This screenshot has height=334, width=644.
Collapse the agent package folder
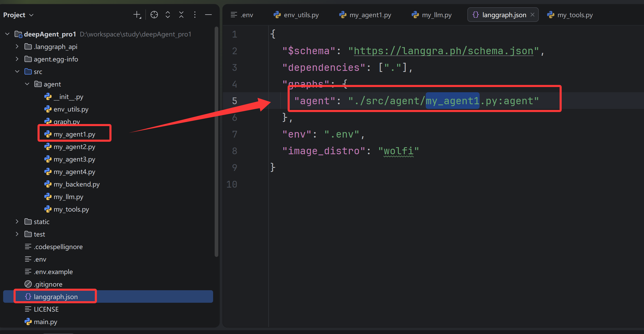tap(27, 84)
